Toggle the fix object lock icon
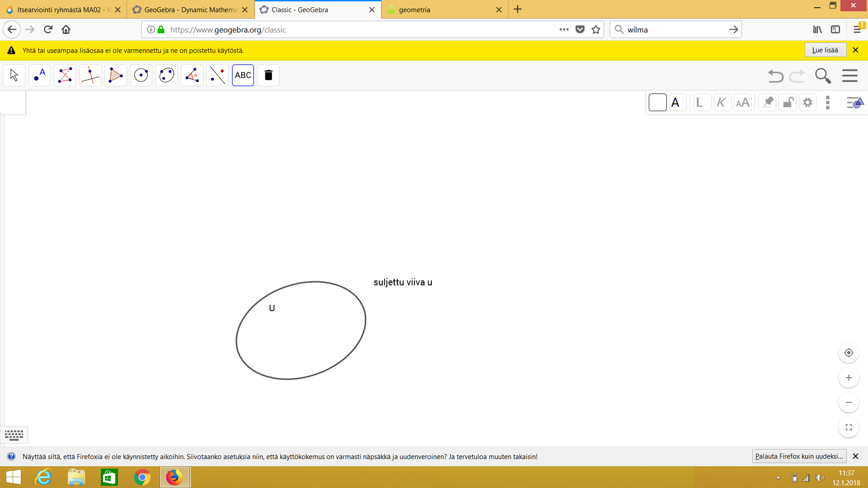Viewport: 868px width, 488px height. click(788, 103)
